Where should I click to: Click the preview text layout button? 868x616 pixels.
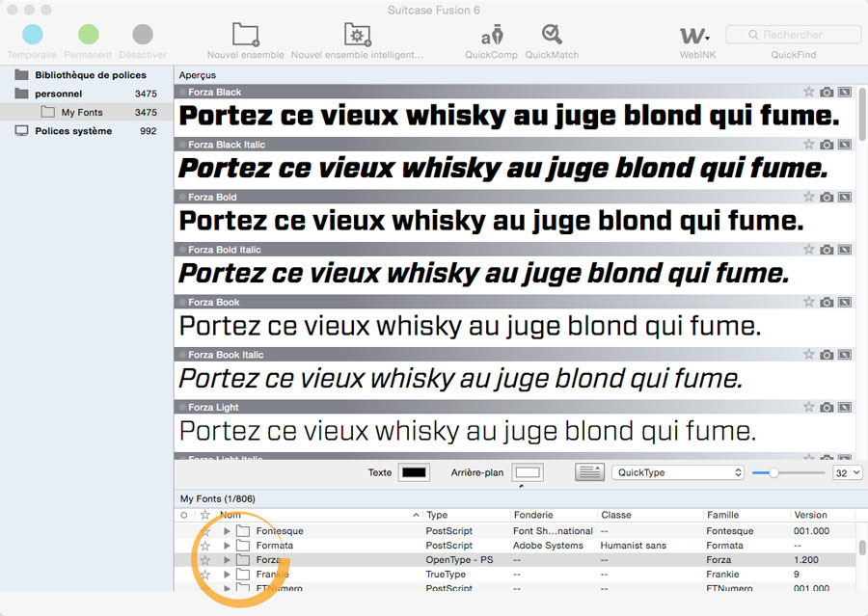[x=589, y=472]
